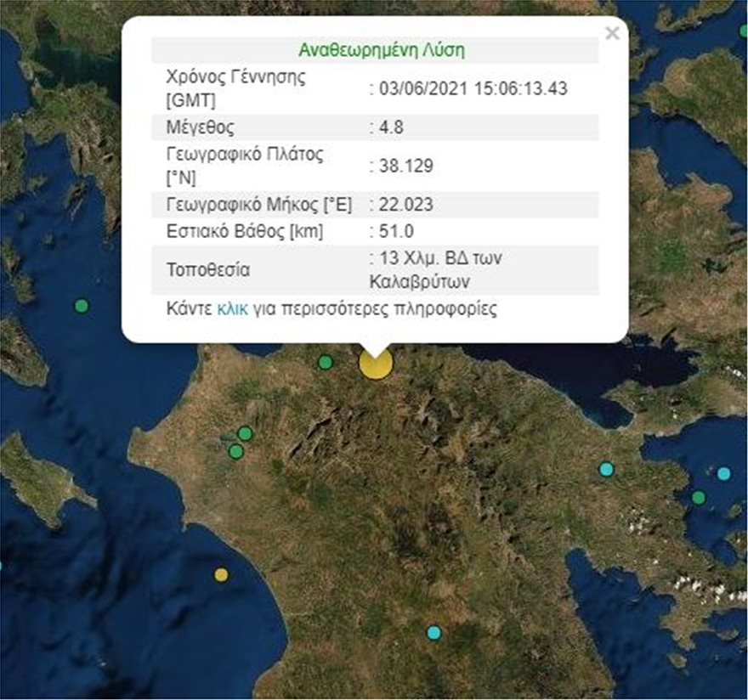
Task: Click the green marker on the eastern coastline
Action: pyautogui.click(x=700, y=498)
